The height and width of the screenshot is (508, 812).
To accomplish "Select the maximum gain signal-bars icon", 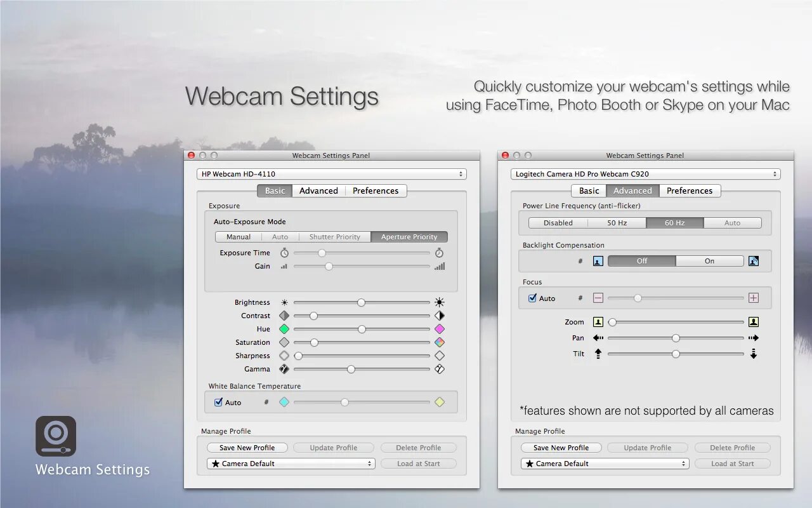I will [x=439, y=266].
